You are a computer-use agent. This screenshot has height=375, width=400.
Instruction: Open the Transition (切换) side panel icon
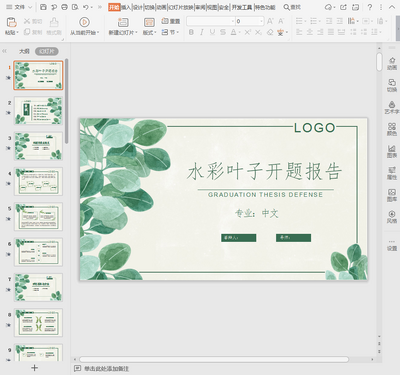point(392,85)
